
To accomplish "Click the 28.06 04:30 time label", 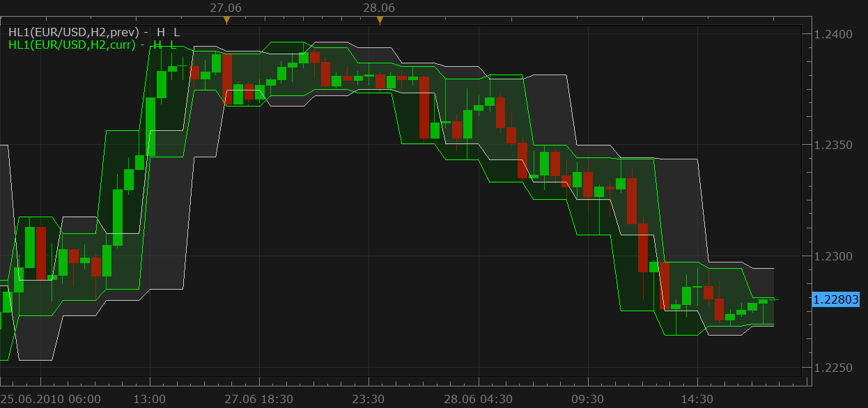I will click(x=479, y=399).
